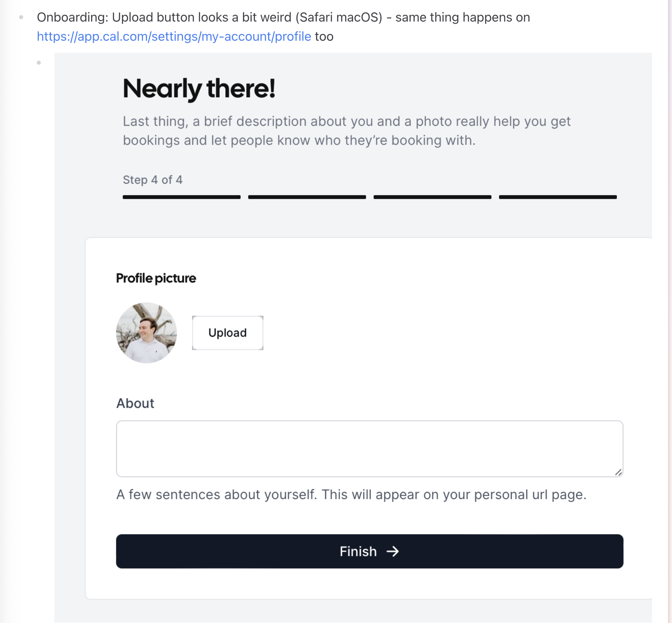Select the third step progress bar segment

432,196
